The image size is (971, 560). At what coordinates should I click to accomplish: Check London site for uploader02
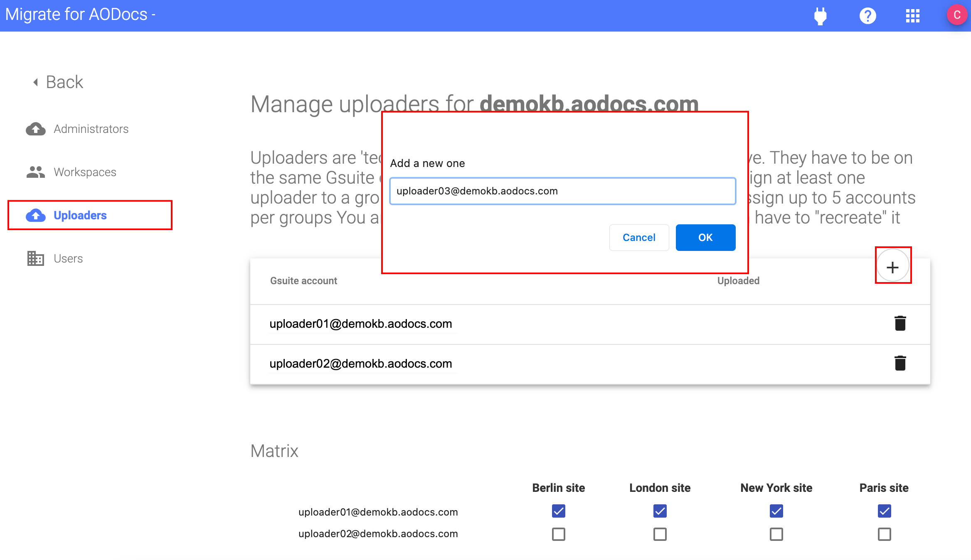coord(660,534)
